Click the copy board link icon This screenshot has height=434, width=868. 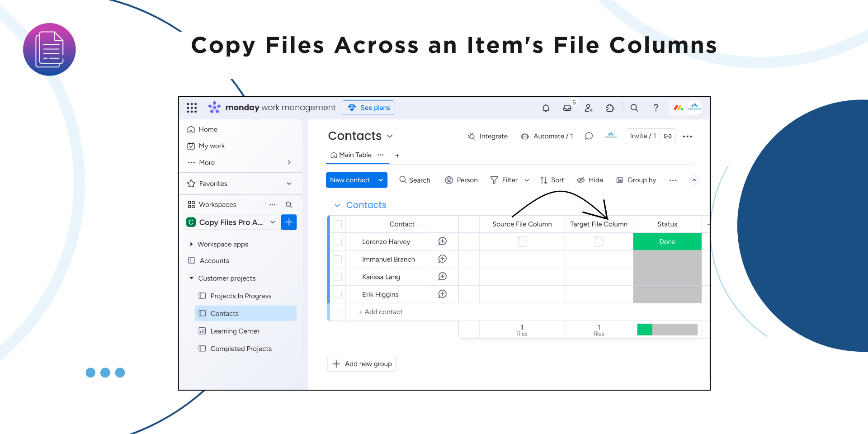(667, 136)
